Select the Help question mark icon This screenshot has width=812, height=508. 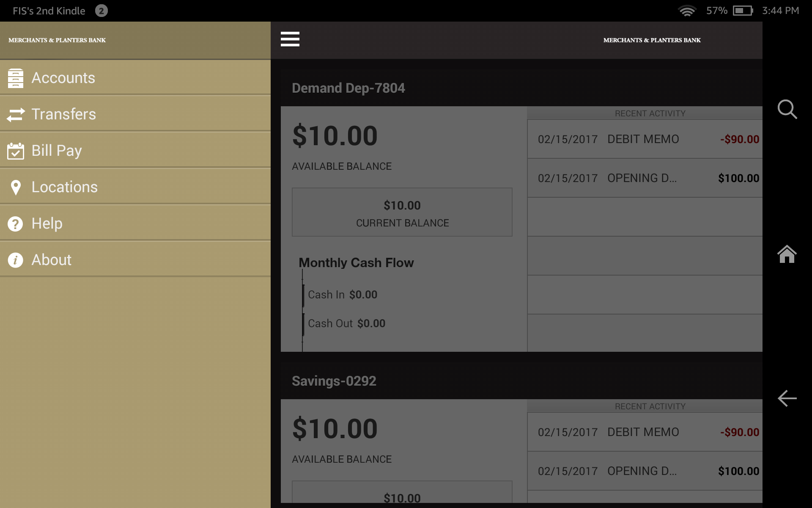tap(16, 223)
